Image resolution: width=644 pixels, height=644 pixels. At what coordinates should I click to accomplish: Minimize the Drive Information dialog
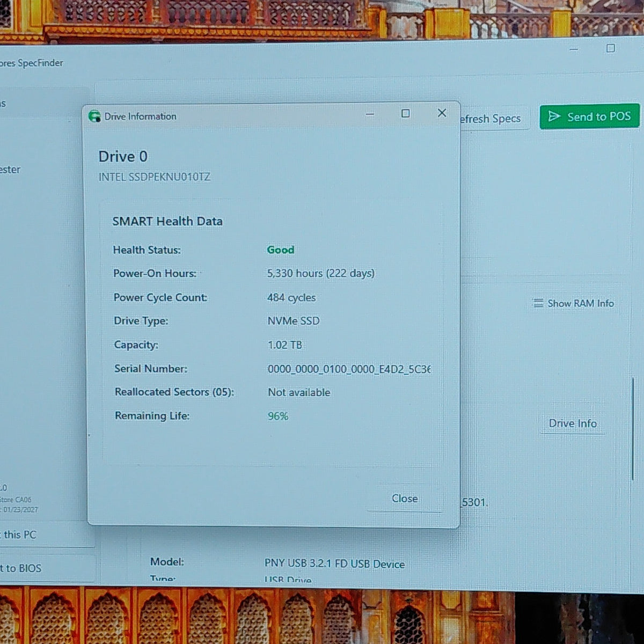(x=370, y=114)
